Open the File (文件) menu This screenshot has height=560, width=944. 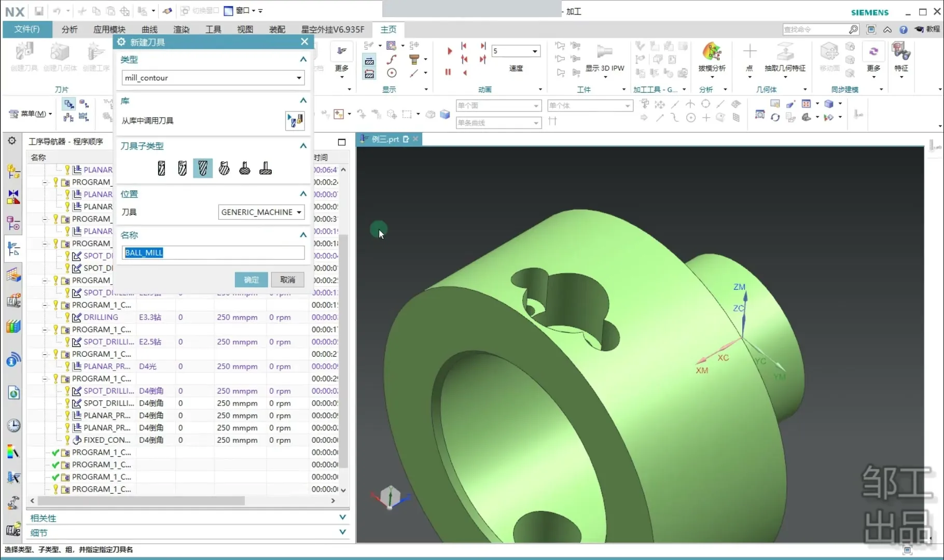click(27, 30)
